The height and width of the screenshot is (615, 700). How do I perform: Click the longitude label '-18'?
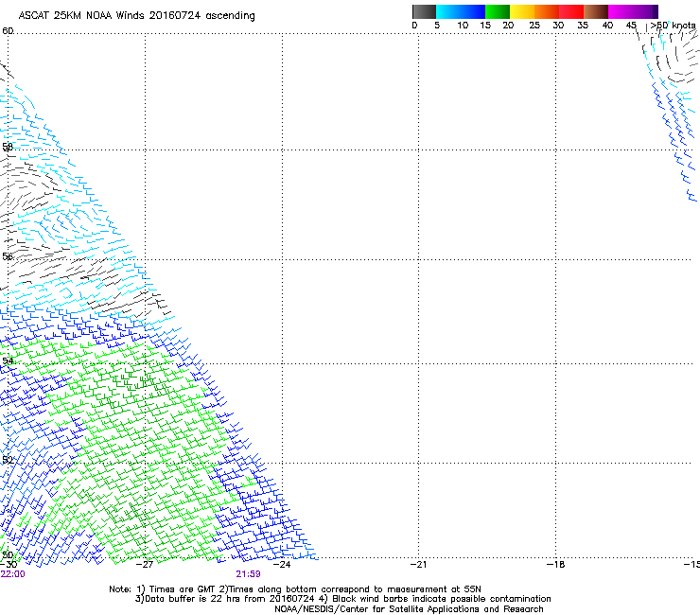pos(555,564)
